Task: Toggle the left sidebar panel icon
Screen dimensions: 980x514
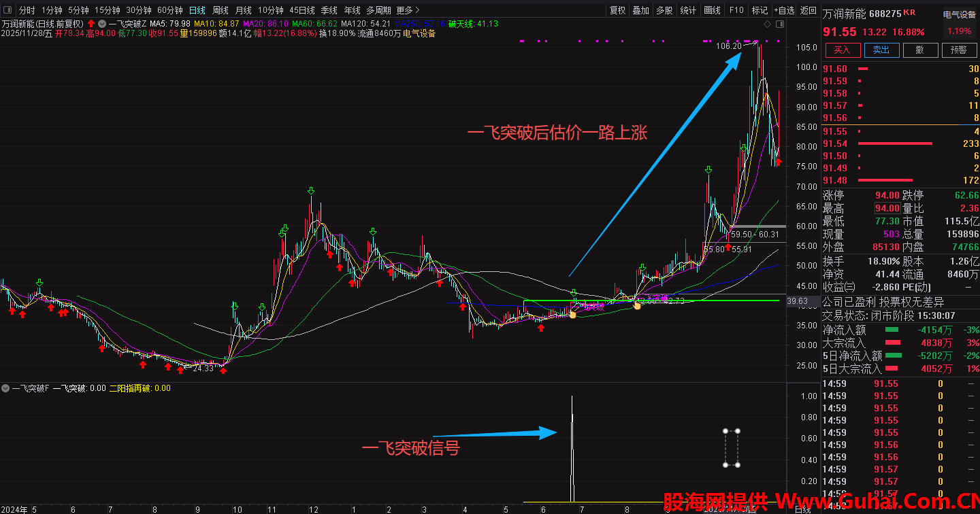Action: [8, 10]
